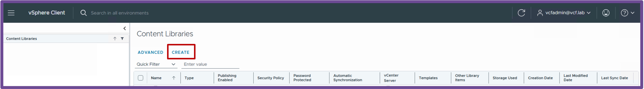Sort Content Libraries list with arrow icon
The image size is (644, 89).
click(x=115, y=39)
